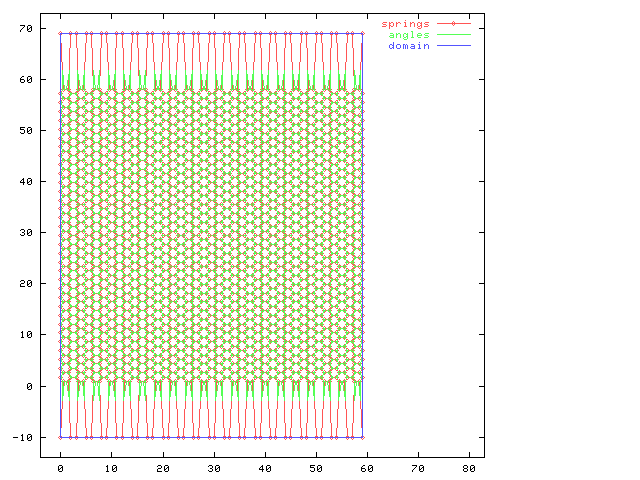Screen dimensions: 640x480
Task: Click the 'domain' legend label
Action: (x=409, y=46)
